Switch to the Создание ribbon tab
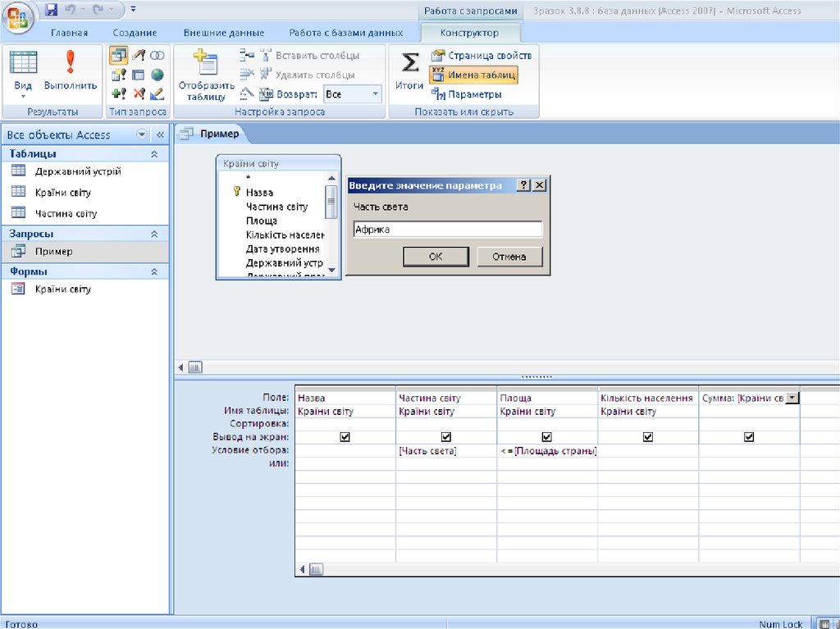Screen dimensions: 840x629 pyautogui.click(x=135, y=33)
